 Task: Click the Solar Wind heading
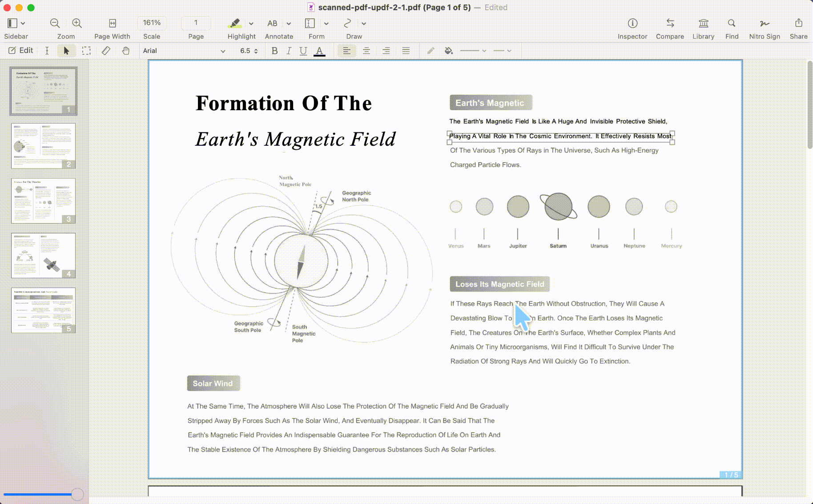point(213,384)
